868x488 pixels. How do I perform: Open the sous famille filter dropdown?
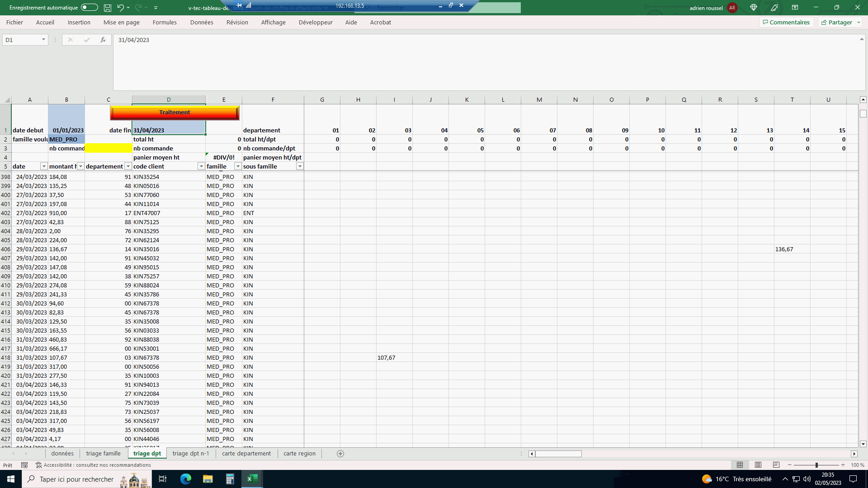[300, 166]
